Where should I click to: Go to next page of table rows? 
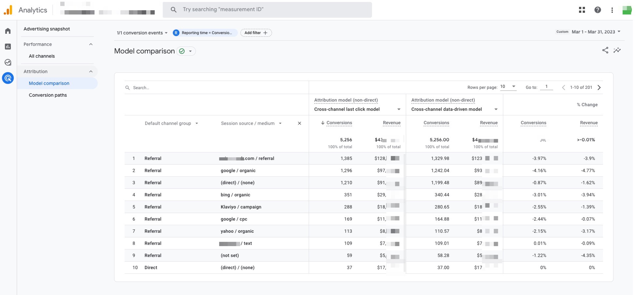[599, 88]
